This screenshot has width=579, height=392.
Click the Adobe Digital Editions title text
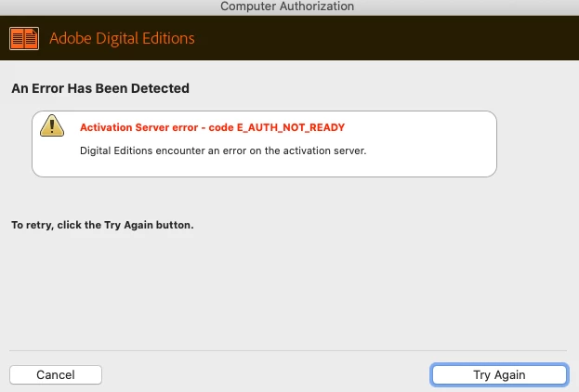[122, 38]
